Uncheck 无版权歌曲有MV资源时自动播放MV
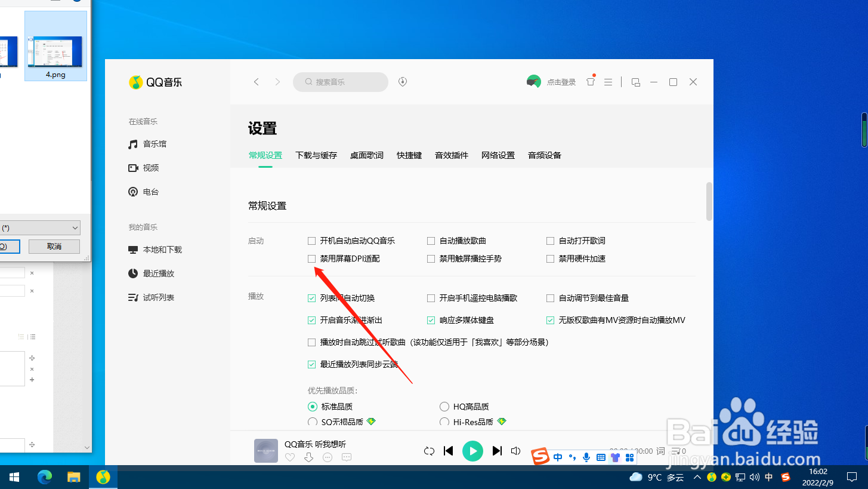This screenshot has height=489, width=868. point(550,320)
